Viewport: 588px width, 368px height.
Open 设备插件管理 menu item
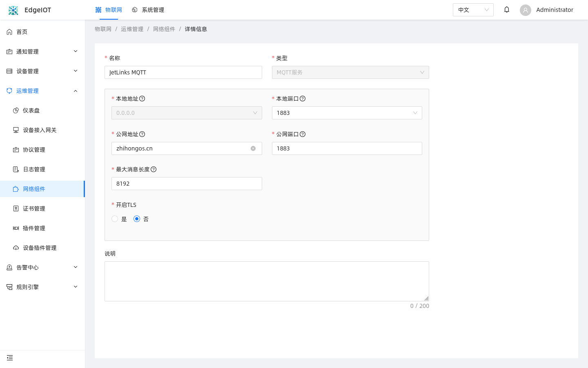42,248
